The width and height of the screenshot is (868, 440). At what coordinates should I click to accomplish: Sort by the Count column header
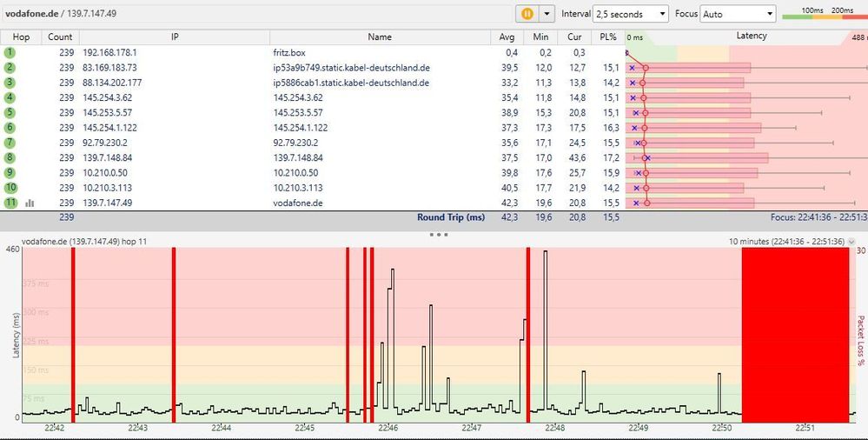click(x=60, y=37)
